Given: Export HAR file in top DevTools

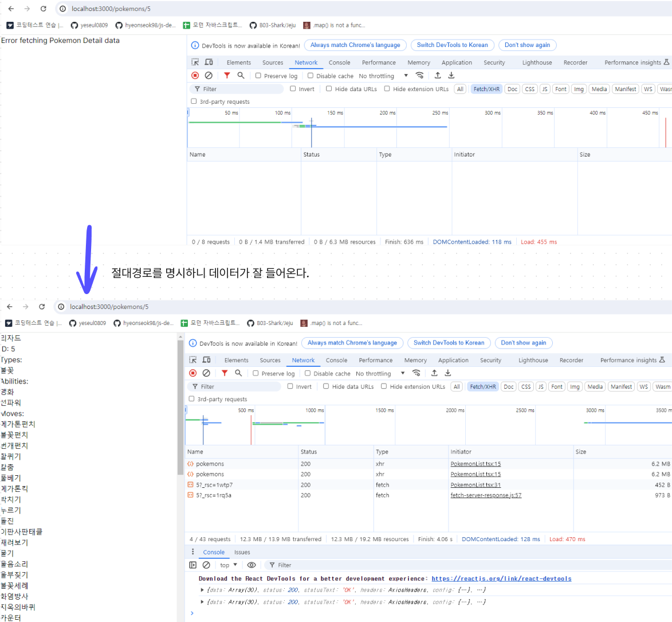Looking at the screenshot, I should click(451, 76).
